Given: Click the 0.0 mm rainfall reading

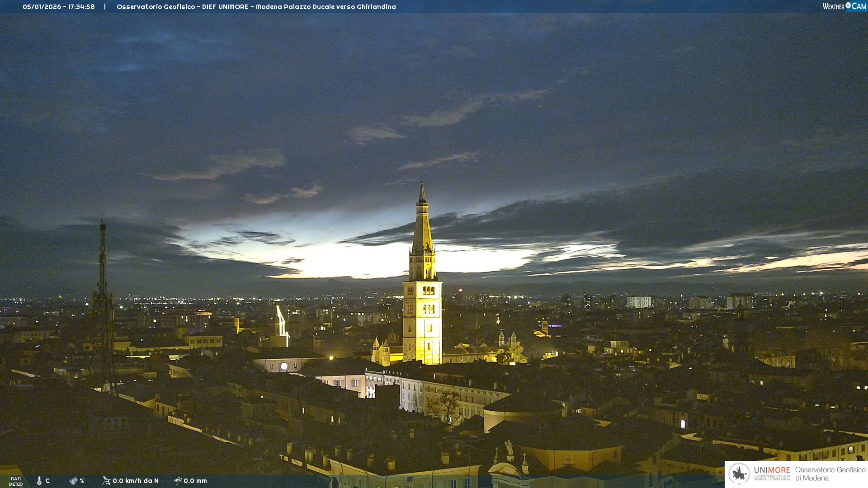Looking at the screenshot, I should [x=195, y=481].
